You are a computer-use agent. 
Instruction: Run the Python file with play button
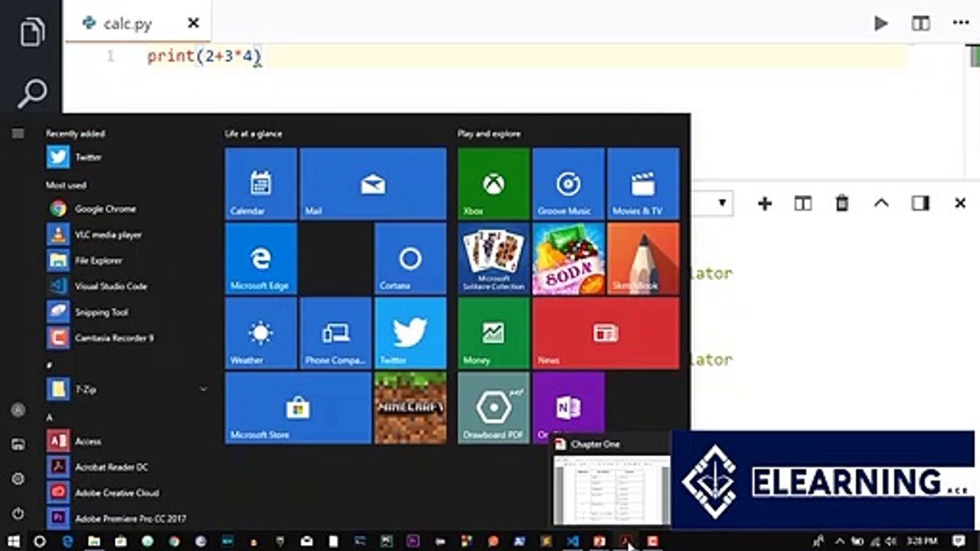tap(881, 24)
